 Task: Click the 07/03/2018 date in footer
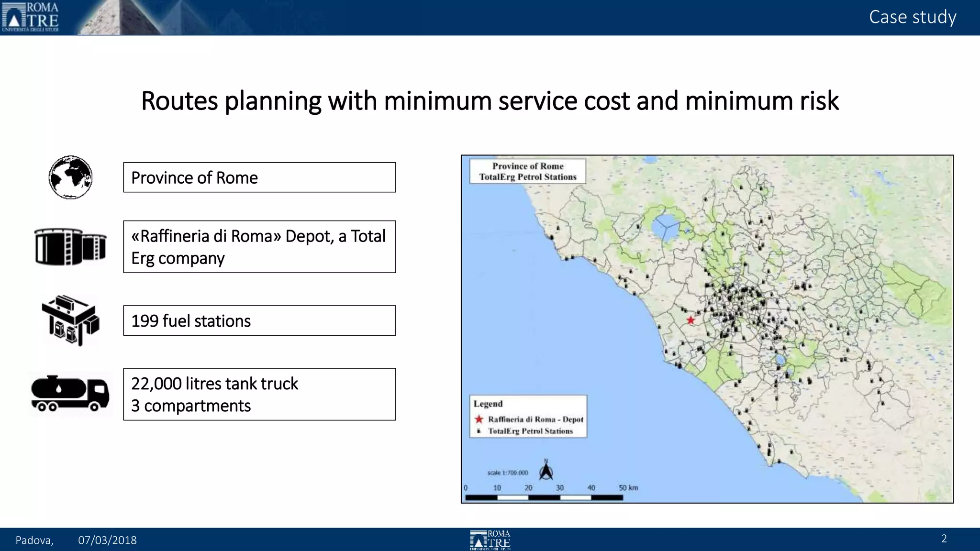tap(107, 540)
